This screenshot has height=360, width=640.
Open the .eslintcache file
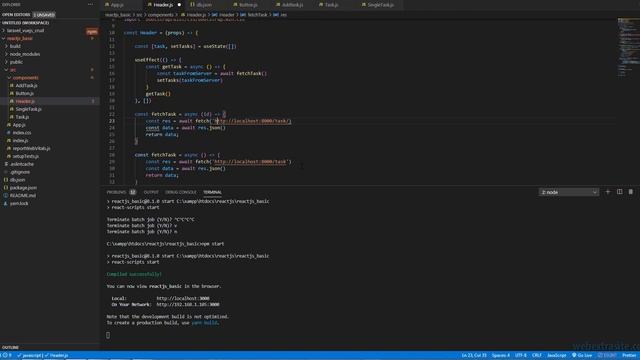click(x=22, y=164)
